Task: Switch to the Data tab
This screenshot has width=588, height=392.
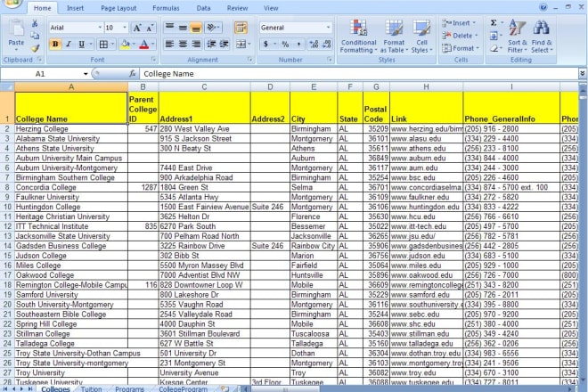Action: (204, 8)
